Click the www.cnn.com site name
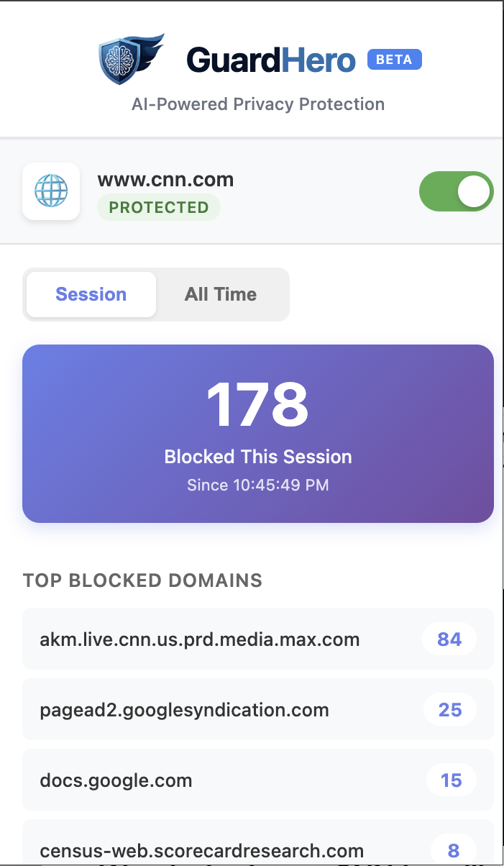This screenshot has width=504, height=866. [167, 179]
